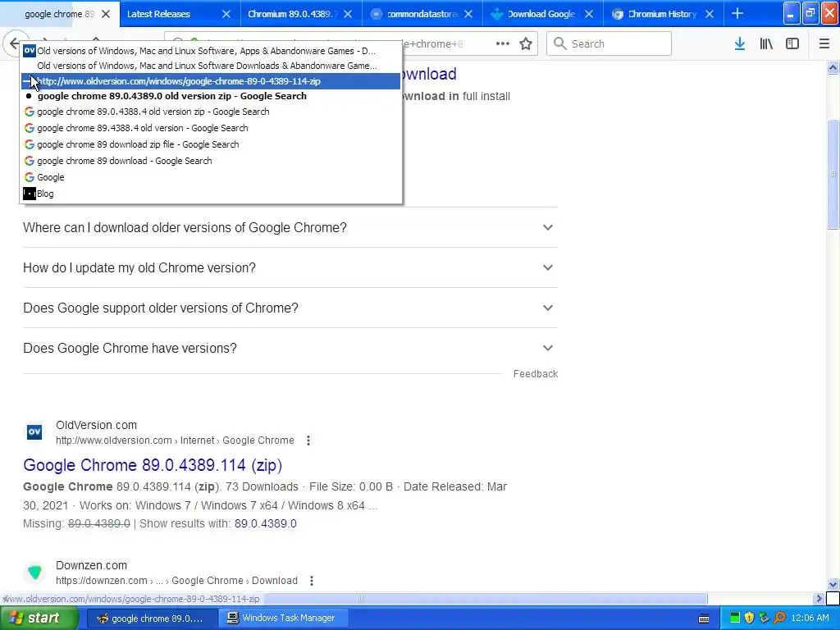The image size is (840, 630).
Task: Close the active google chrome 89 tab
Action: (106, 14)
